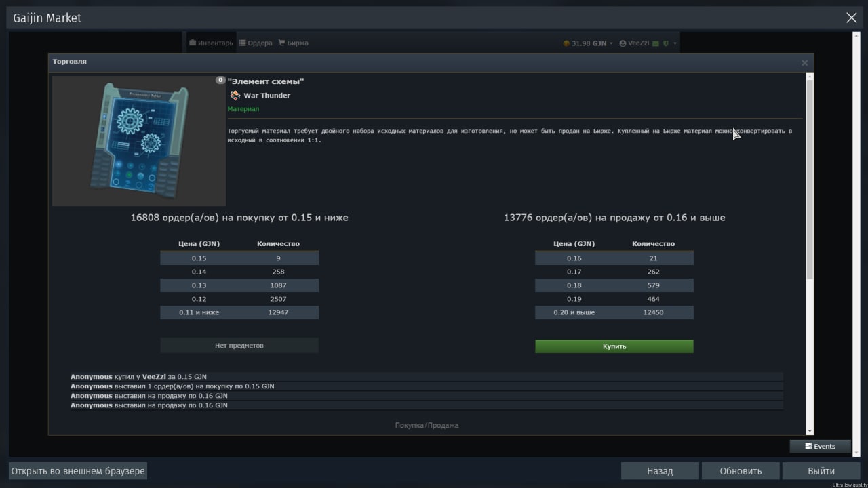Viewport: 868px width, 488px height.
Task: Click the Выйти button
Action: (821, 471)
